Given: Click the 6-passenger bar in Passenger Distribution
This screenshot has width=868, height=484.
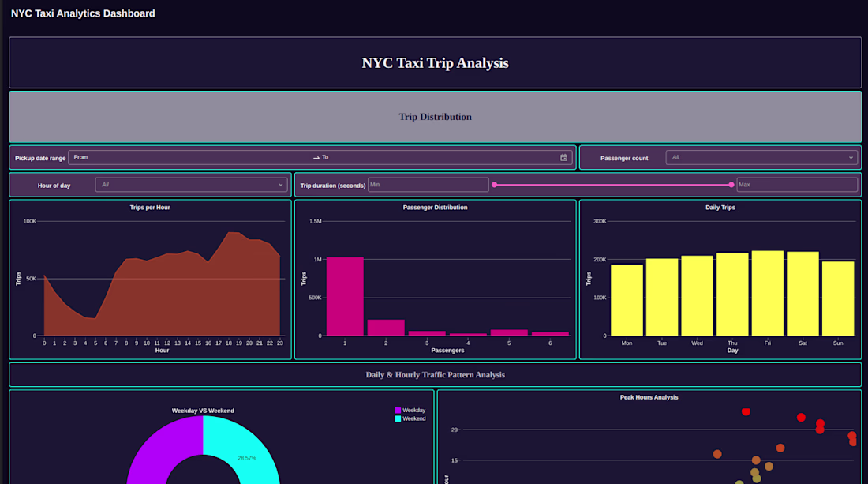Looking at the screenshot, I should point(550,334).
